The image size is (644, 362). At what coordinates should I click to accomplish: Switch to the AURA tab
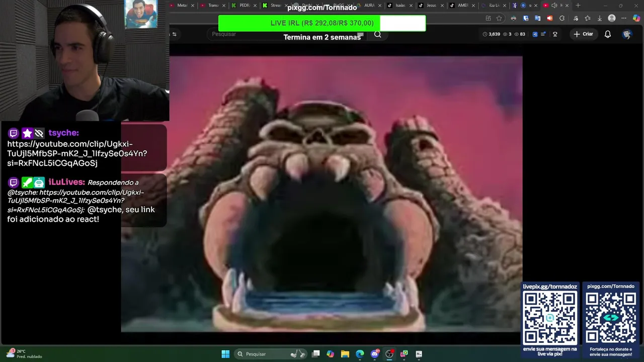[x=368, y=6]
